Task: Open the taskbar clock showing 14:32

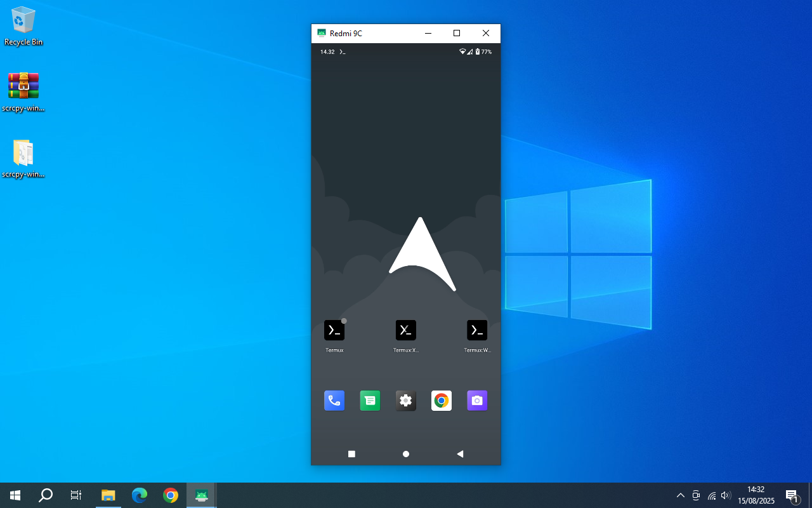Action: [756, 495]
